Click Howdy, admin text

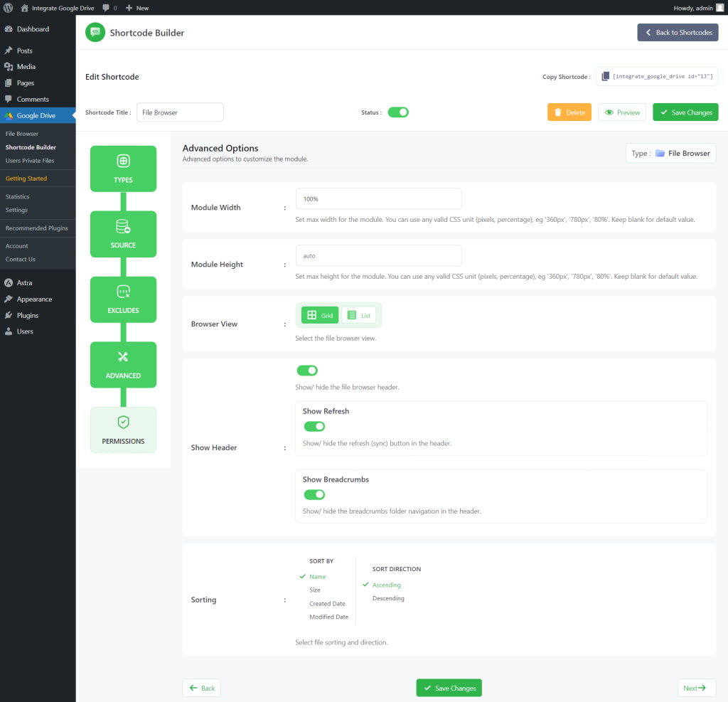coord(692,8)
